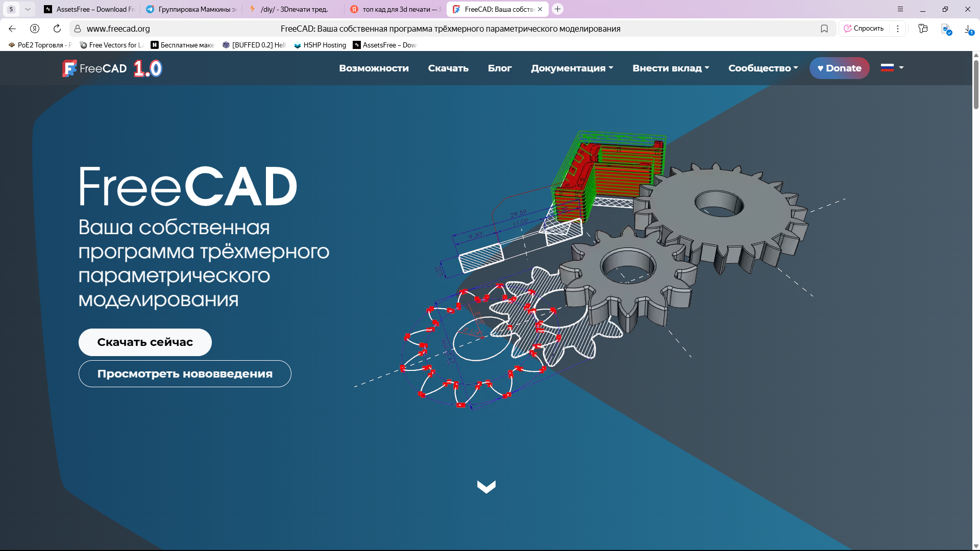Image resolution: width=980 pixels, height=551 pixels.
Task: Open the browser three-dot options menu
Action: [898, 29]
